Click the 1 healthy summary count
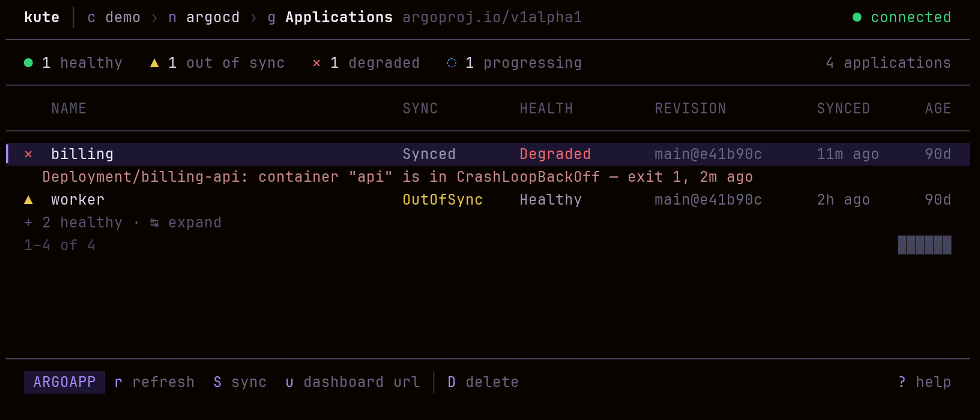 82,63
